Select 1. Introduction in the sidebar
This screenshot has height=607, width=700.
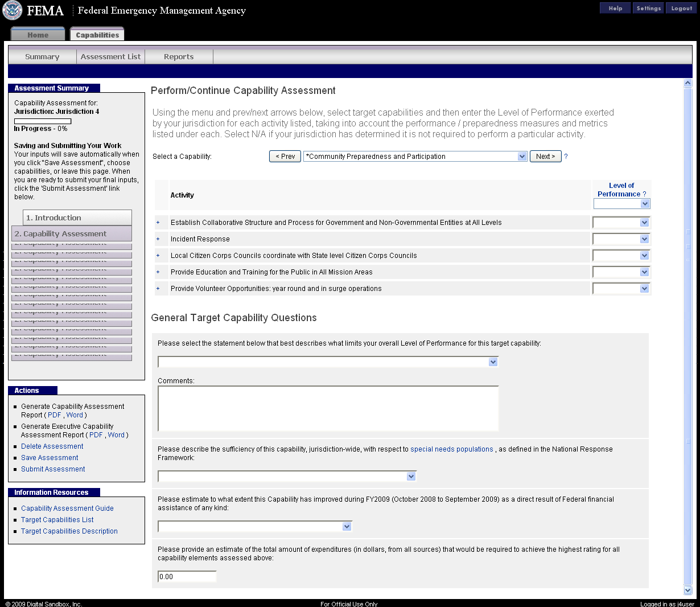tap(77, 218)
